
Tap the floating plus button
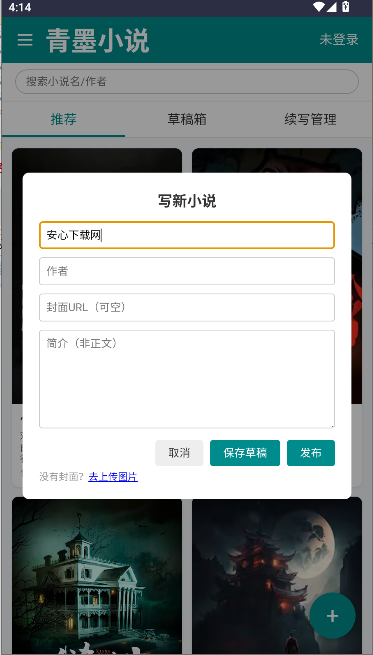pos(332,616)
